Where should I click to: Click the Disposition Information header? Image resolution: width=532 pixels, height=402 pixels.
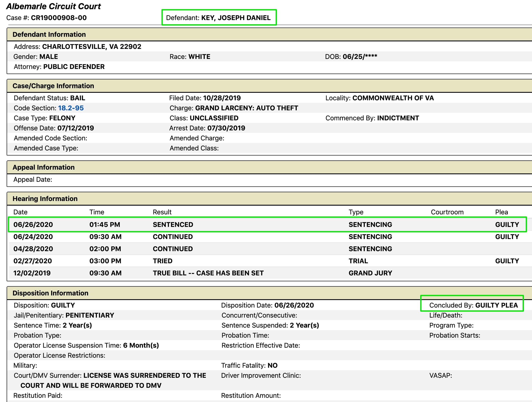[x=50, y=293]
